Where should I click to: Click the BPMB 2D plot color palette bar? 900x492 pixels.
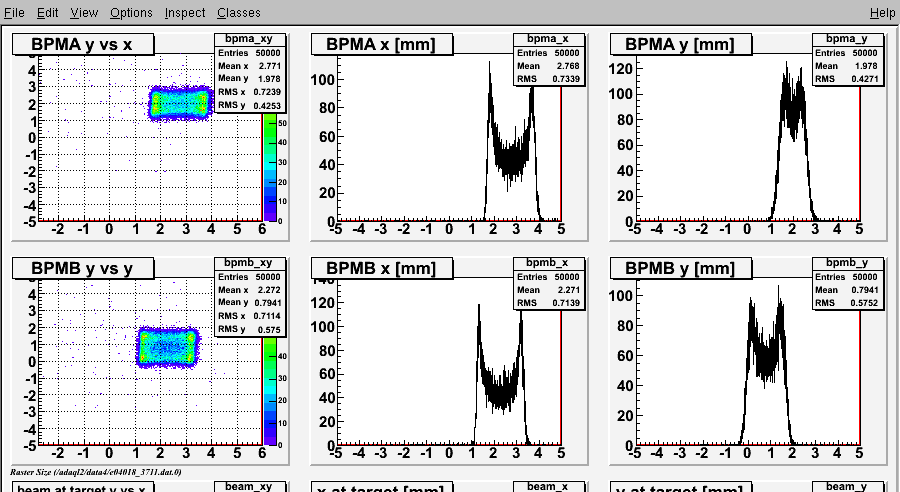click(x=270, y=390)
